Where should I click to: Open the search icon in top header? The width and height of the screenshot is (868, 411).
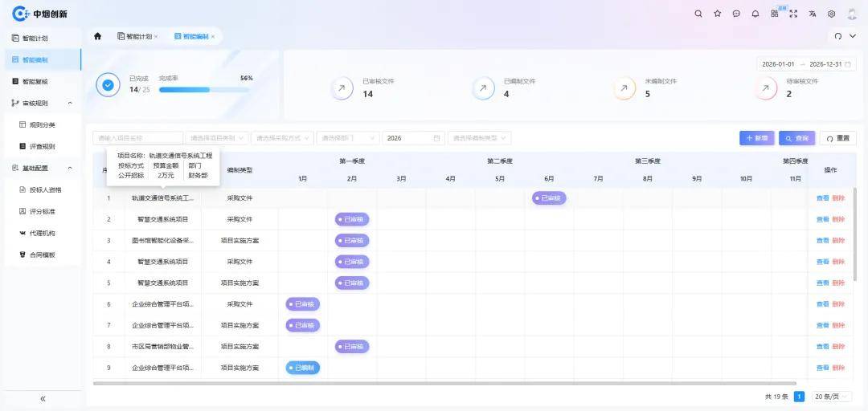point(698,14)
